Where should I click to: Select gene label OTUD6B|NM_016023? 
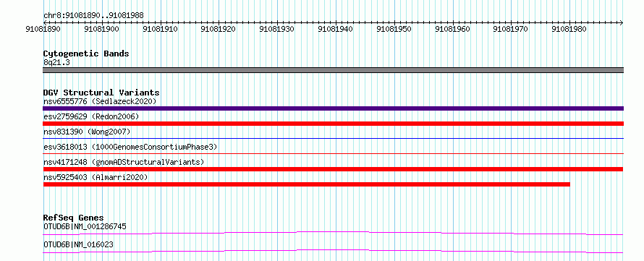[78, 245]
